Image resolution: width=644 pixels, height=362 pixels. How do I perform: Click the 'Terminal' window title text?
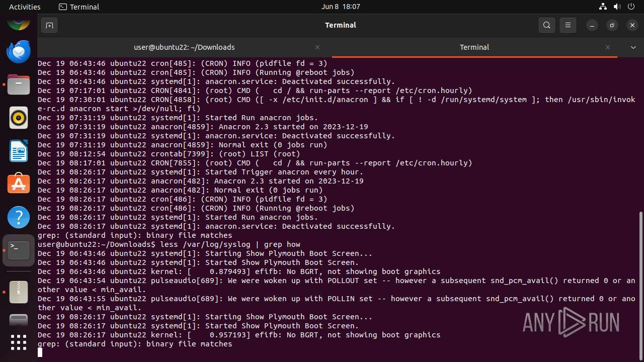[x=341, y=25]
